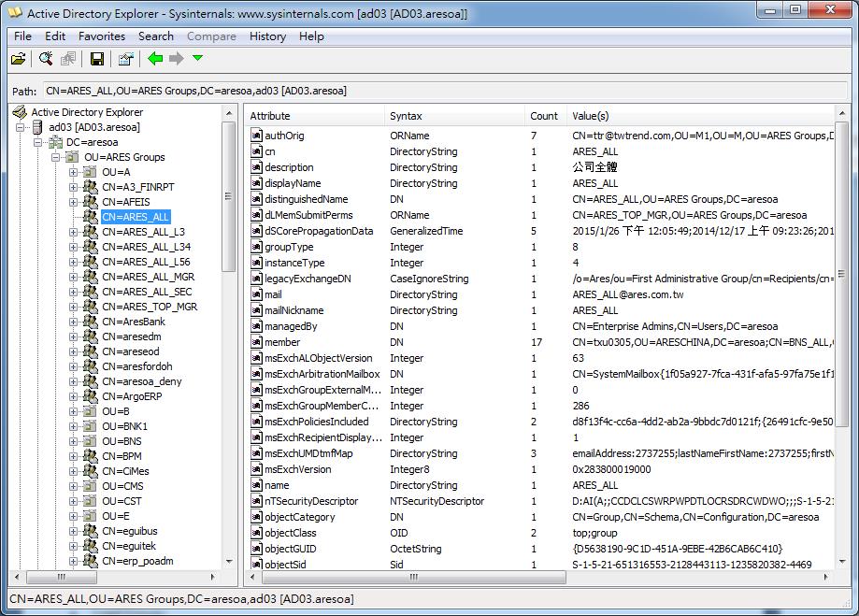Image resolution: width=859 pixels, height=616 pixels.
Task: Click the Search container magnifier icon
Action: [x=46, y=58]
